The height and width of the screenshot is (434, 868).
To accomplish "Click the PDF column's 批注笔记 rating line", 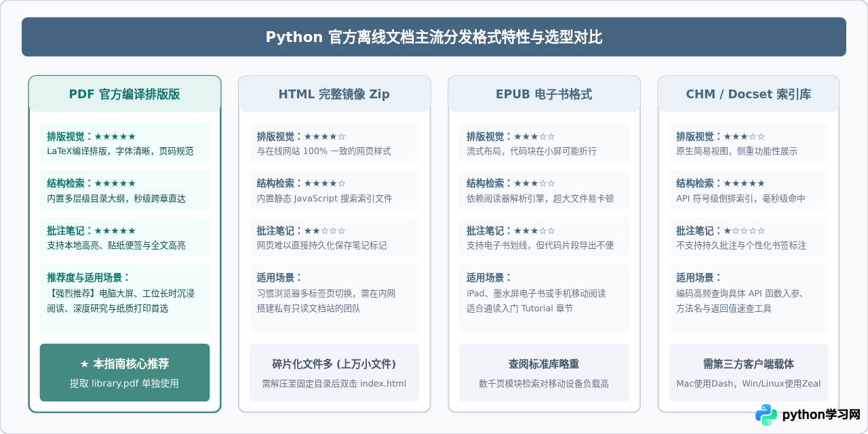I will click(x=91, y=231).
